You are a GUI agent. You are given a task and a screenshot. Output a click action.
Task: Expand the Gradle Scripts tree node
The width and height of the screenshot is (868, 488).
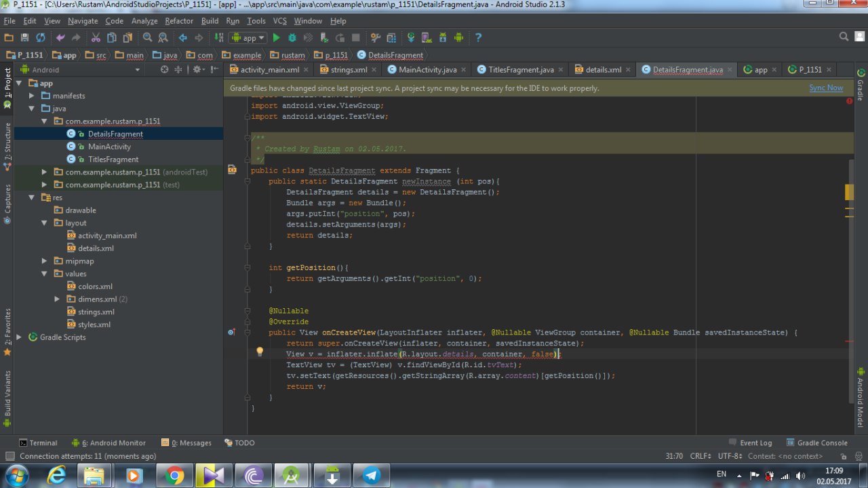coord(19,337)
